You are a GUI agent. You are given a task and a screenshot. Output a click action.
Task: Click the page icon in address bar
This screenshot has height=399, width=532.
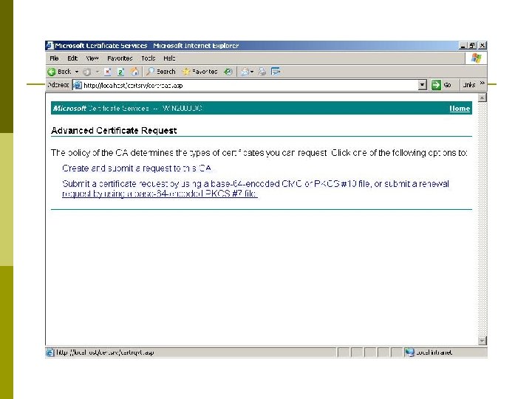78,85
